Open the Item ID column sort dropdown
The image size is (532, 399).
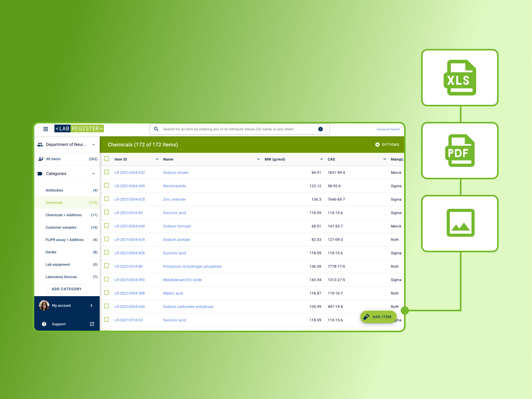point(157,159)
